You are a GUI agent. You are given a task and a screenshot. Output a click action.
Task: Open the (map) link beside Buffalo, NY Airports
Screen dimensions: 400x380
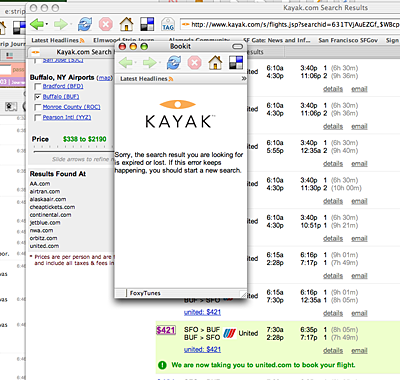(x=104, y=78)
